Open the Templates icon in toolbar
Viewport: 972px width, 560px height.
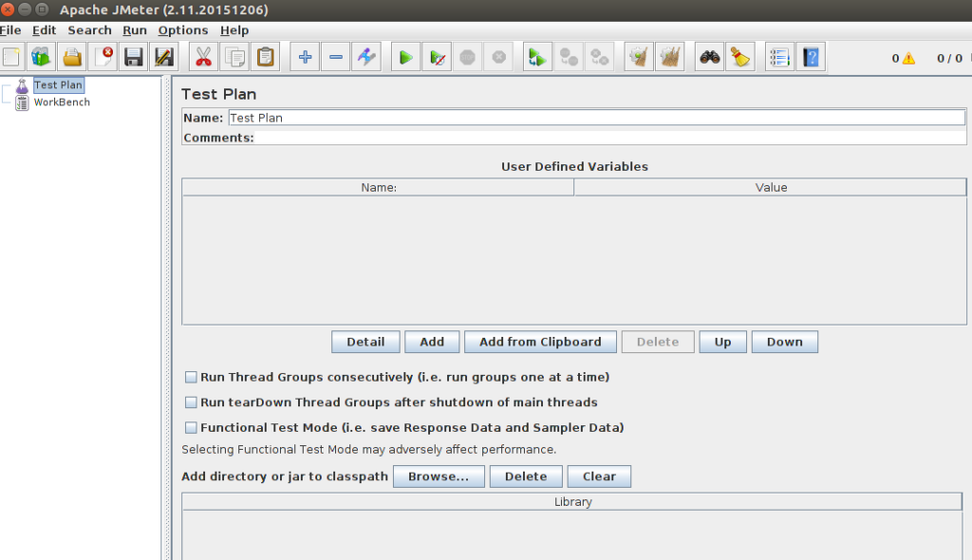click(41, 57)
